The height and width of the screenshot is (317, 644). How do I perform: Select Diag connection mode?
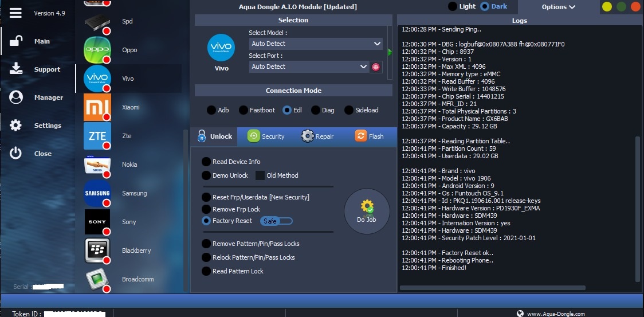[x=323, y=110]
